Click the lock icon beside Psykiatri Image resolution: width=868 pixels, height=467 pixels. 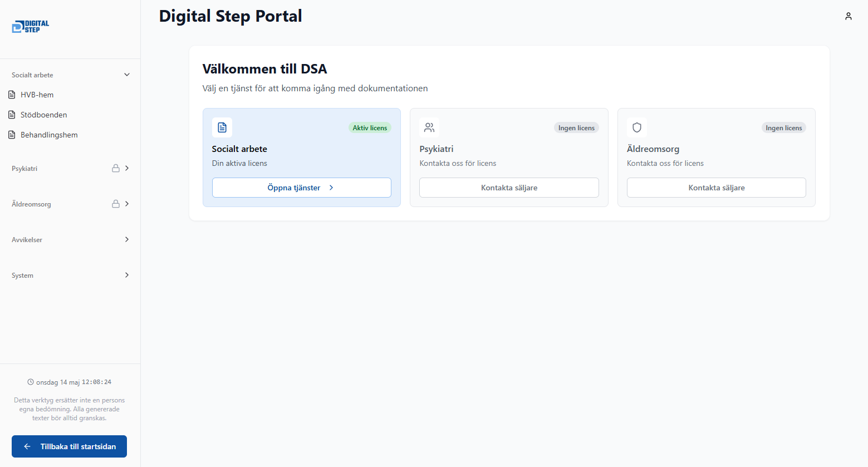pyautogui.click(x=116, y=168)
